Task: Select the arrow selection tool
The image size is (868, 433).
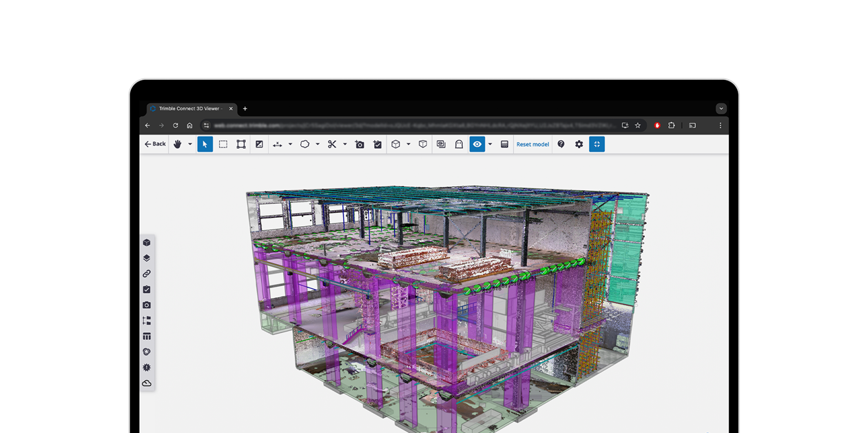Action: (205, 144)
